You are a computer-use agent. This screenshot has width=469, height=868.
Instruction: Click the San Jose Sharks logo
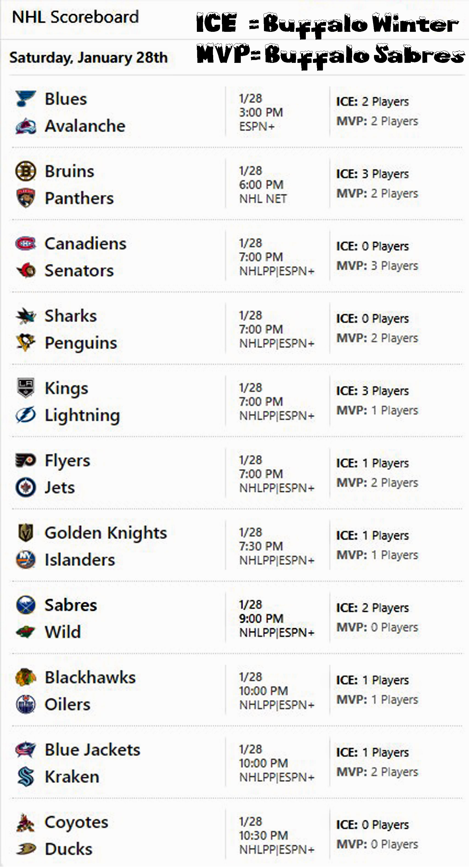click(25, 316)
